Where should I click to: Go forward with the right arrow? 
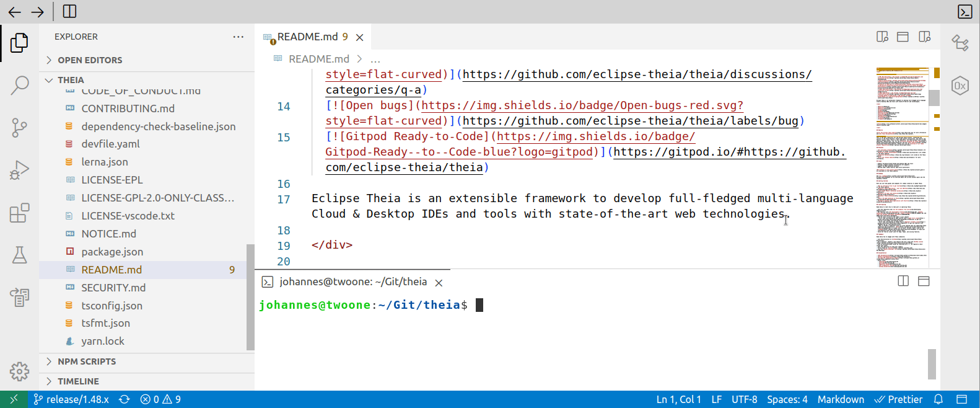(x=38, y=12)
